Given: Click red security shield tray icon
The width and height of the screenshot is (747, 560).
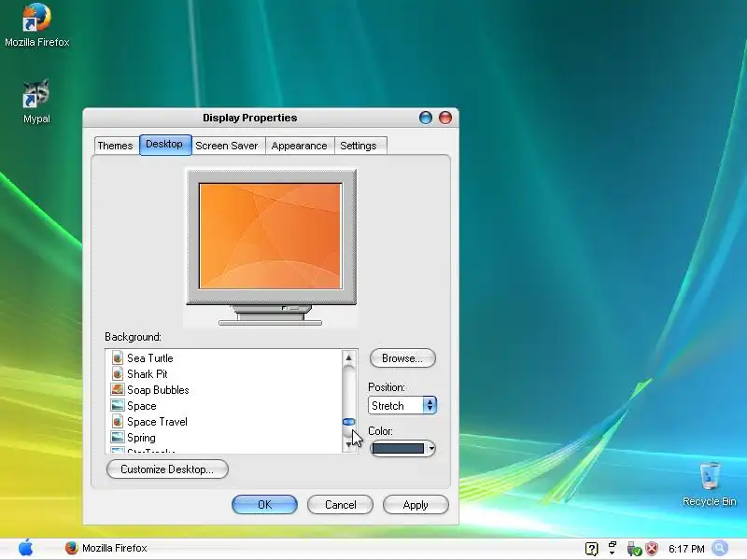Looking at the screenshot, I should pyautogui.click(x=652, y=549).
